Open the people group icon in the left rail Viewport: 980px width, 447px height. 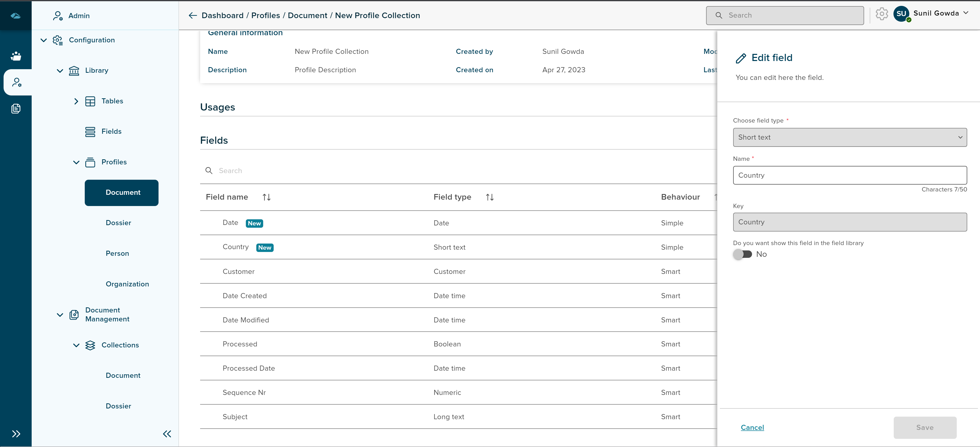(x=16, y=56)
